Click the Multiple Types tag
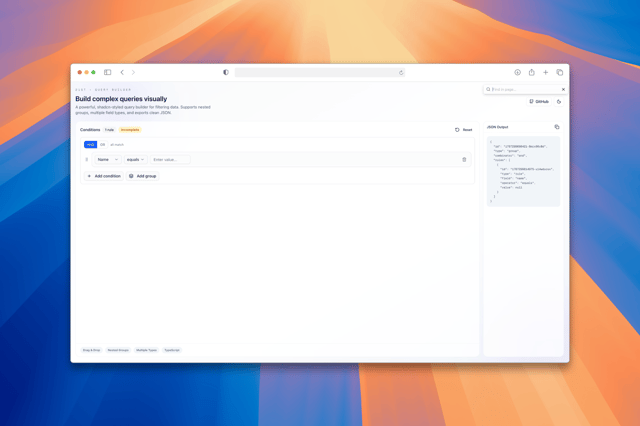The height and width of the screenshot is (426, 640). (147, 350)
